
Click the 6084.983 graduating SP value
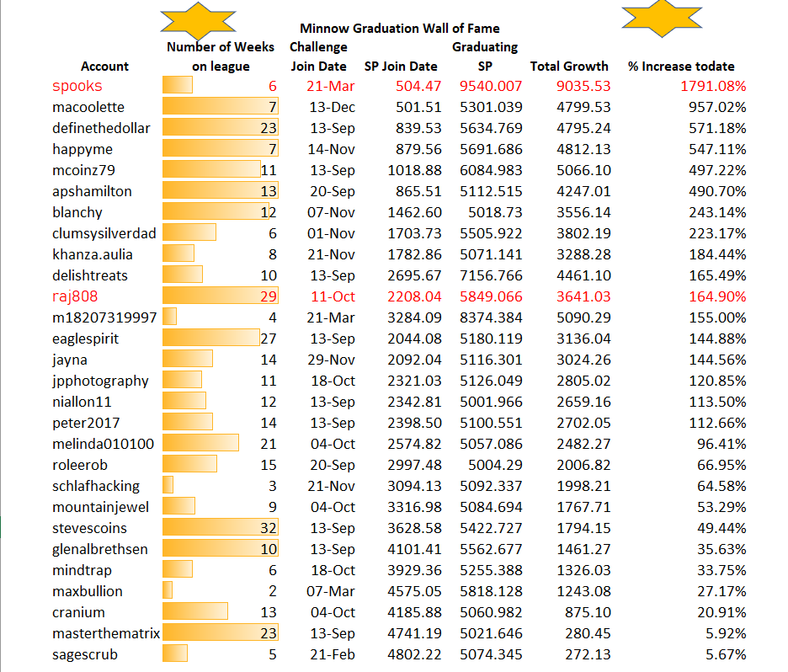(491, 170)
